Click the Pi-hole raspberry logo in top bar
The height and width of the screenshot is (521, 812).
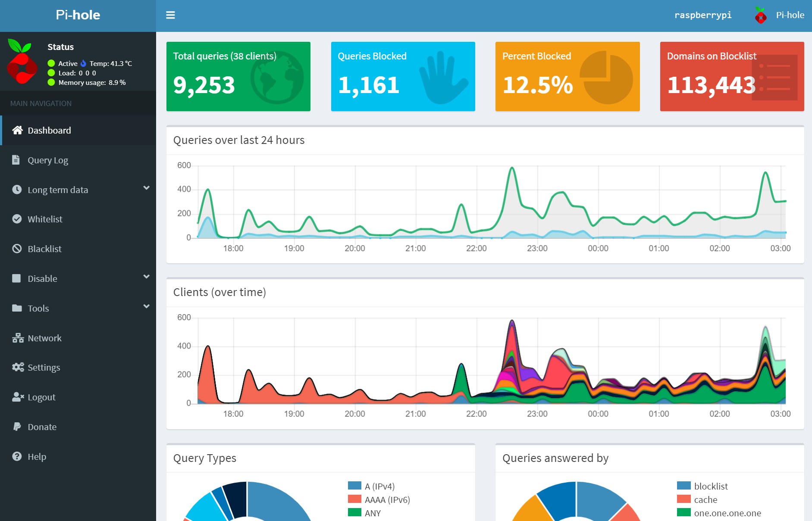click(x=761, y=15)
